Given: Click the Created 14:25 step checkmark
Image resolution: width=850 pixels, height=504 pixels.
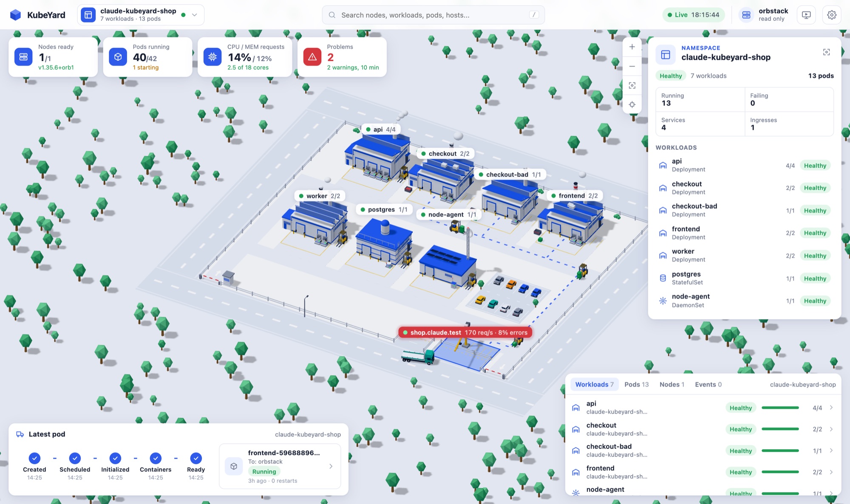Looking at the screenshot, I should pos(34,458).
